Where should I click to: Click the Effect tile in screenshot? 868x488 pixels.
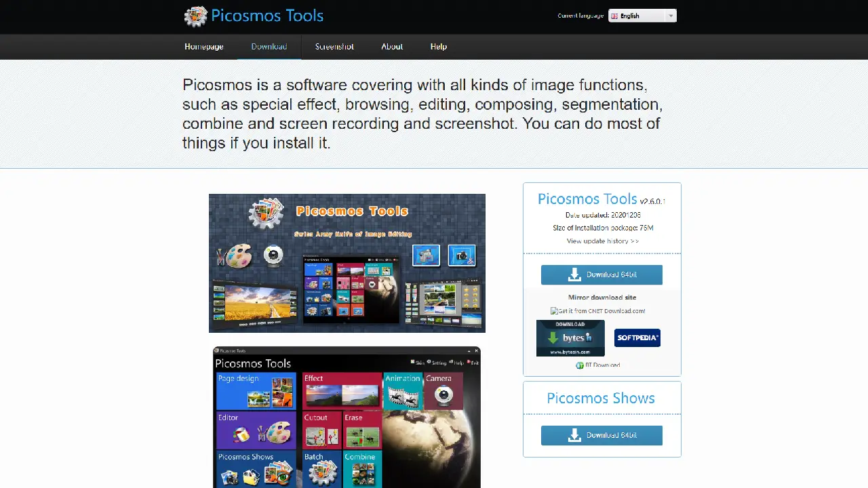click(x=342, y=390)
